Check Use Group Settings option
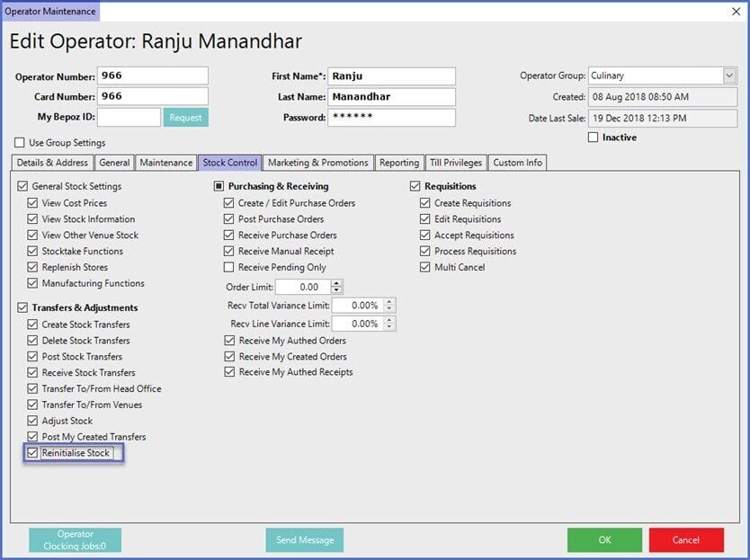Viewport: 750px width, 560px height. pyautogui.click(x=20, y=143)
